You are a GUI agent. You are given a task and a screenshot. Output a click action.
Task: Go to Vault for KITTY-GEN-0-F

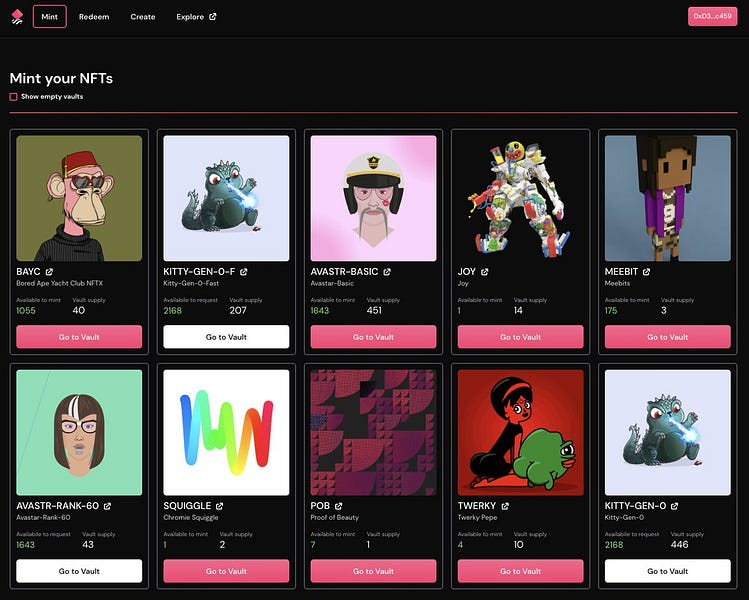[x=226, y=337]
